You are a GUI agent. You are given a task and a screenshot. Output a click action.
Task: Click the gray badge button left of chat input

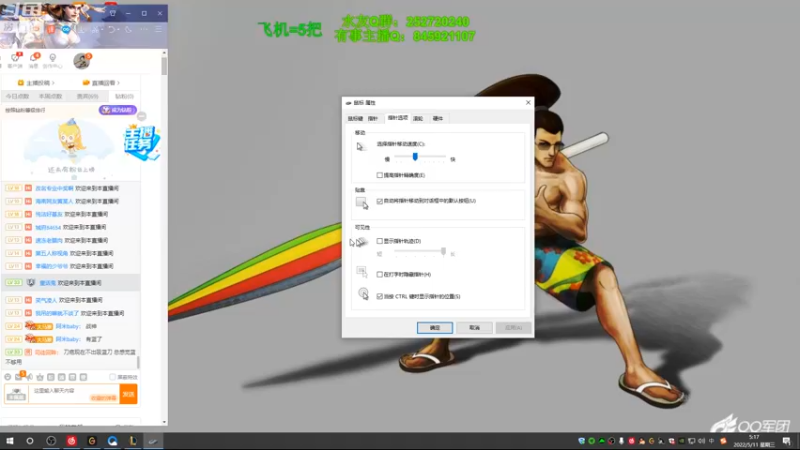pos(16,394)
